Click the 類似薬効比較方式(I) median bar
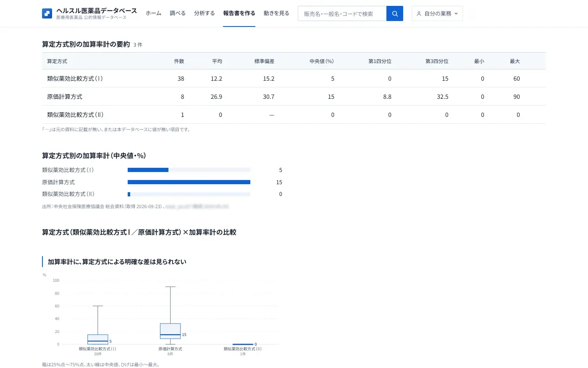This screenshot has width=588, height=368. click(x=148, y=170)
